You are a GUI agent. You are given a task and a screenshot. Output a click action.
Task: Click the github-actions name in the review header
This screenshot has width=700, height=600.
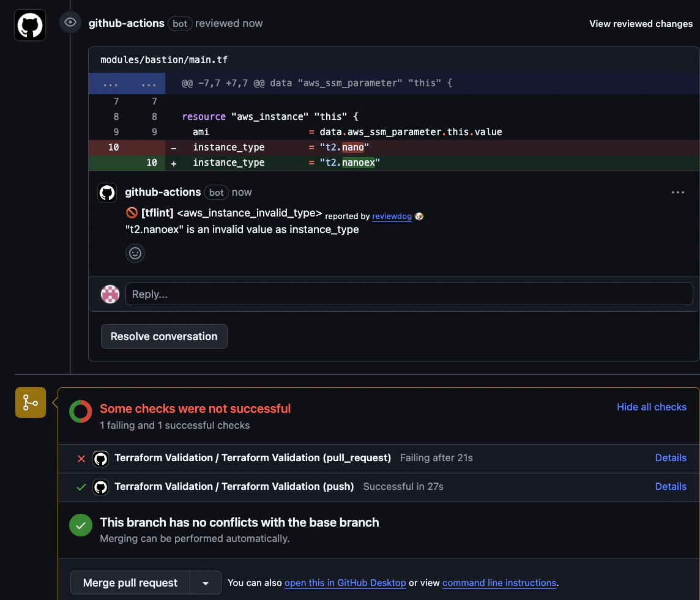click(x=126, y=23)
